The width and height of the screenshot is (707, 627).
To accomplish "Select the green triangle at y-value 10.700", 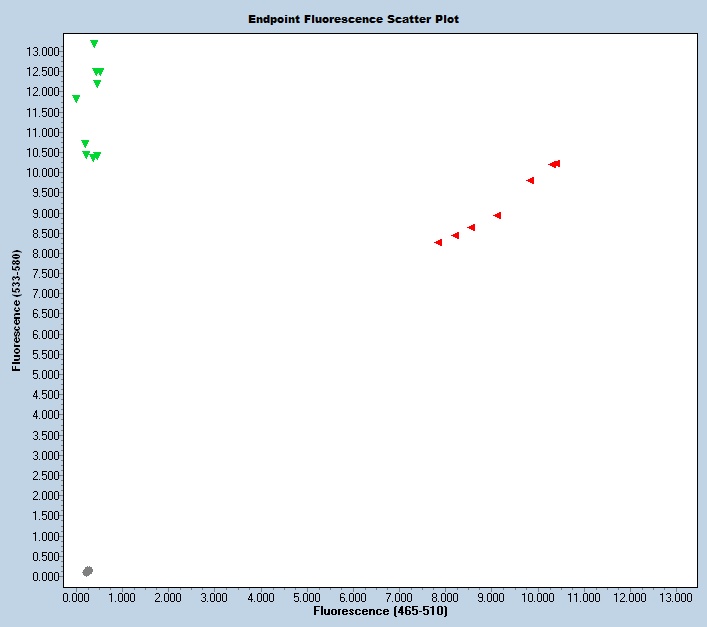I will [x=85, y=144].
